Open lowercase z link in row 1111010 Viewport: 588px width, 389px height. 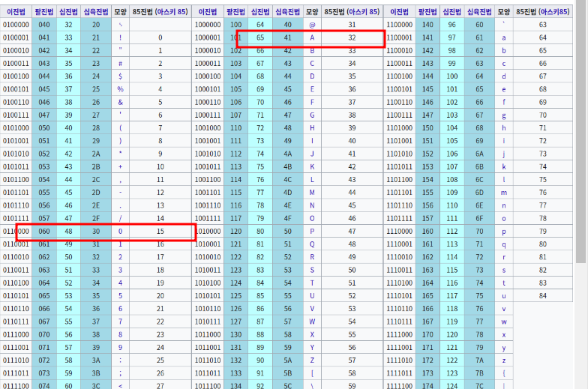point(504,361)
